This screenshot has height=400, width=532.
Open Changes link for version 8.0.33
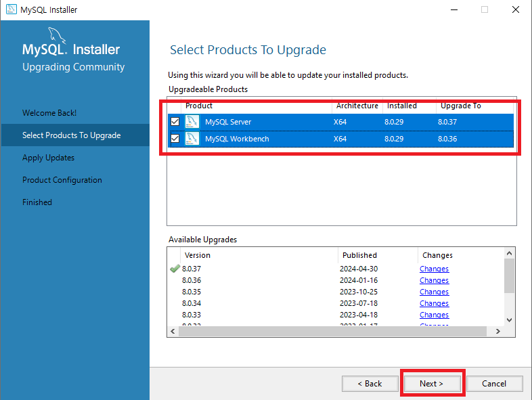pyautogui.click(x=434, y=315)
